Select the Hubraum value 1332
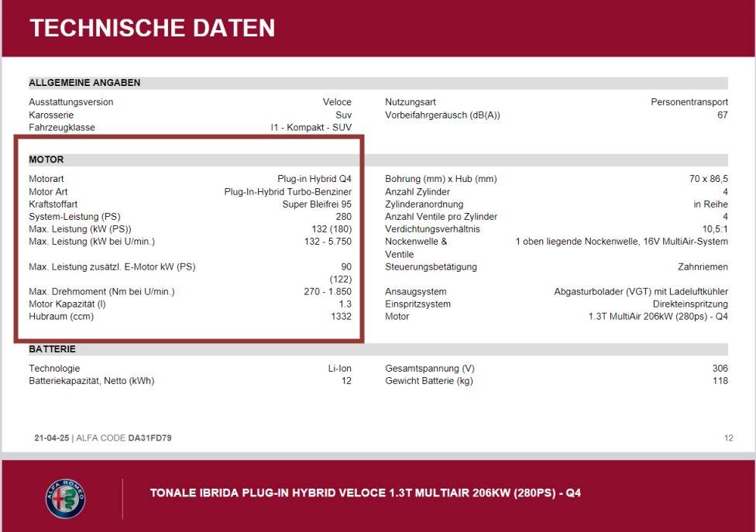 coord(342,317)
